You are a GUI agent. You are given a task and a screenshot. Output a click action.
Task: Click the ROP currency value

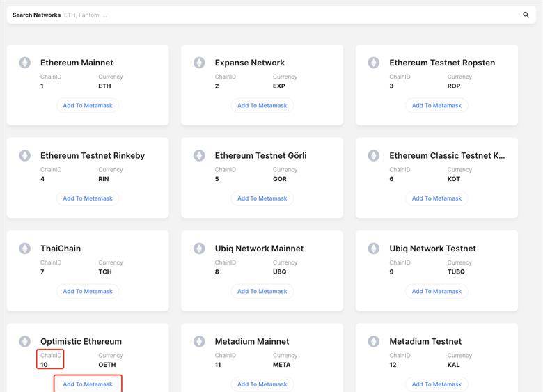454,86
